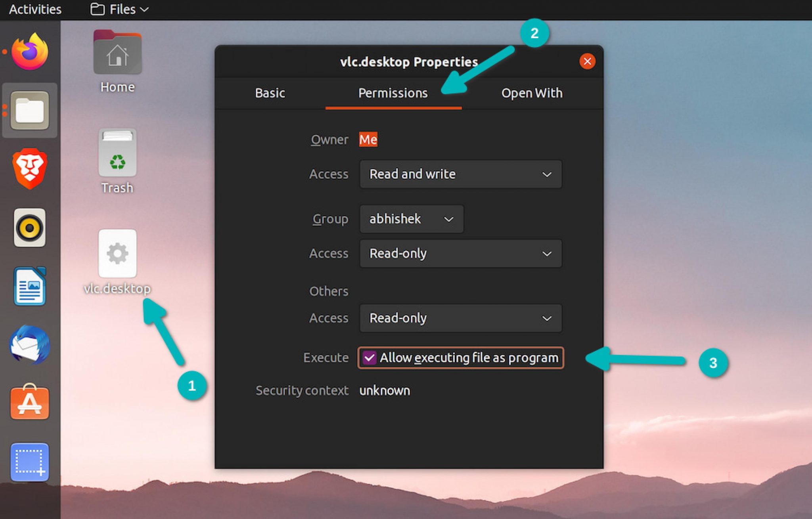Switch to the Basic tab

click(x=270, y=93)
